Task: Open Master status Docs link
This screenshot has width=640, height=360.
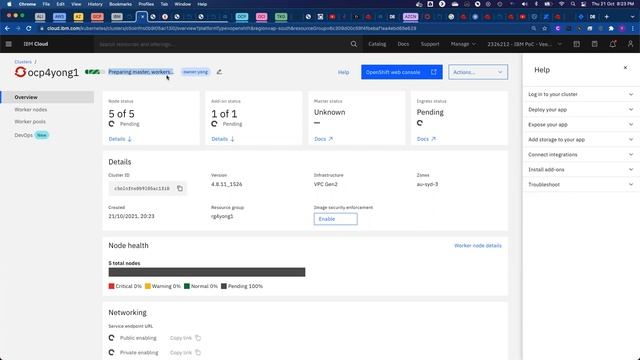Action: click(x=324, y=139)
